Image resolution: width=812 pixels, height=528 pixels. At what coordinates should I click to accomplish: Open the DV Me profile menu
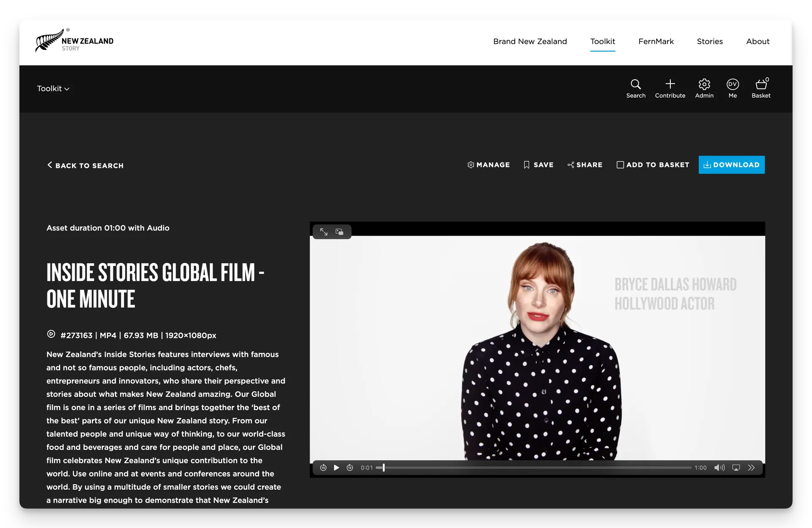pos(732,84)
